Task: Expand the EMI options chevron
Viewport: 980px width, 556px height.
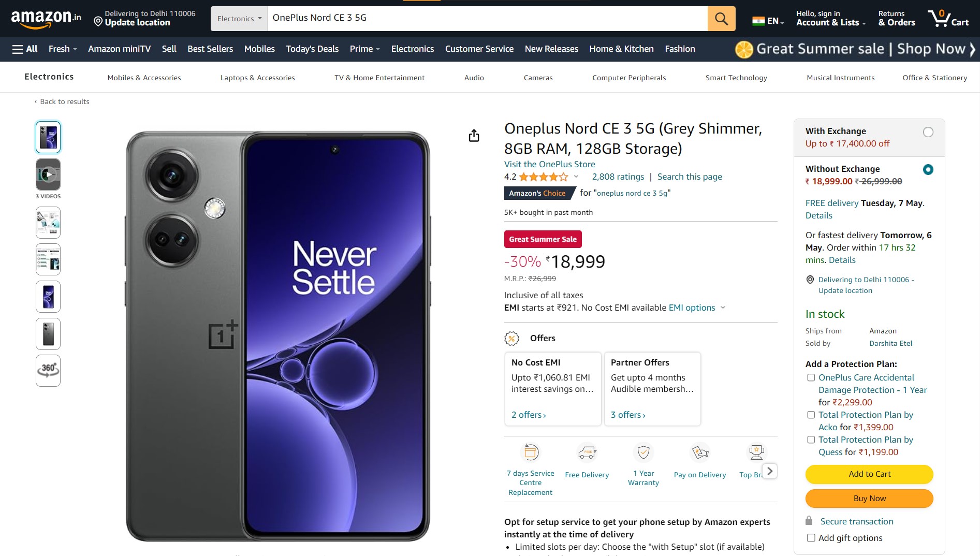Action: tap(723, 308)
